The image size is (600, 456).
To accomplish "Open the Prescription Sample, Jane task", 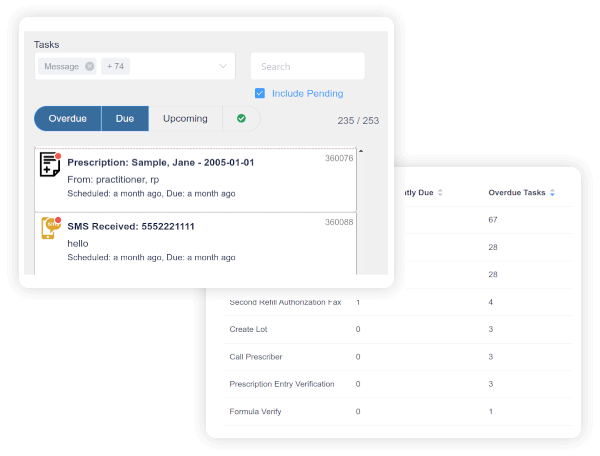I will 161,163.
